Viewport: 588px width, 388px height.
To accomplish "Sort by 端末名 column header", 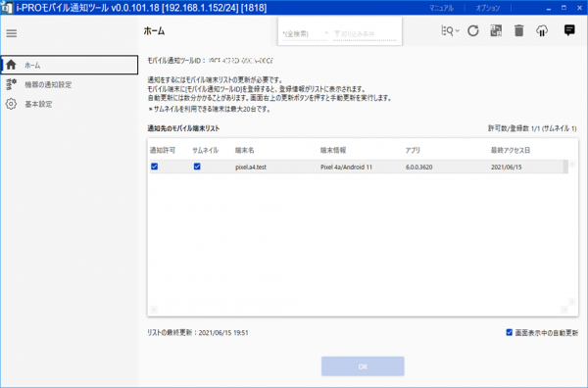I will (244, 150).
